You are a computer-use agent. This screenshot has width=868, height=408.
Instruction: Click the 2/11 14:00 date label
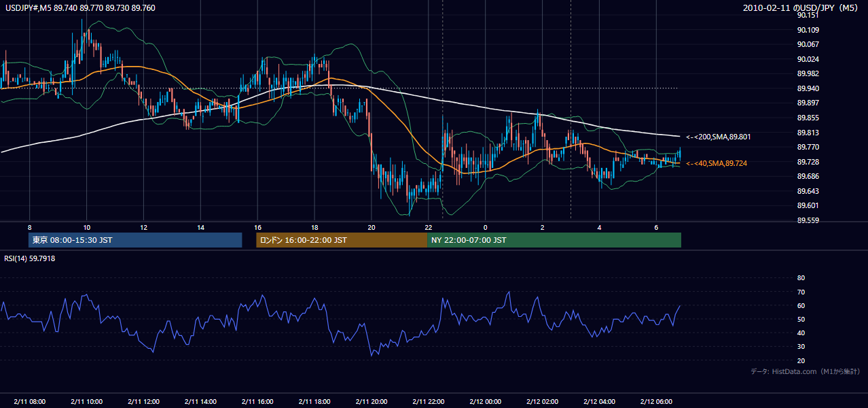coord(200,402)
